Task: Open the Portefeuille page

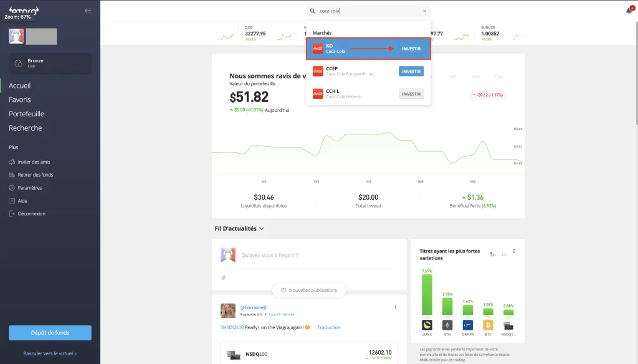Action: [x=26, y=114]
